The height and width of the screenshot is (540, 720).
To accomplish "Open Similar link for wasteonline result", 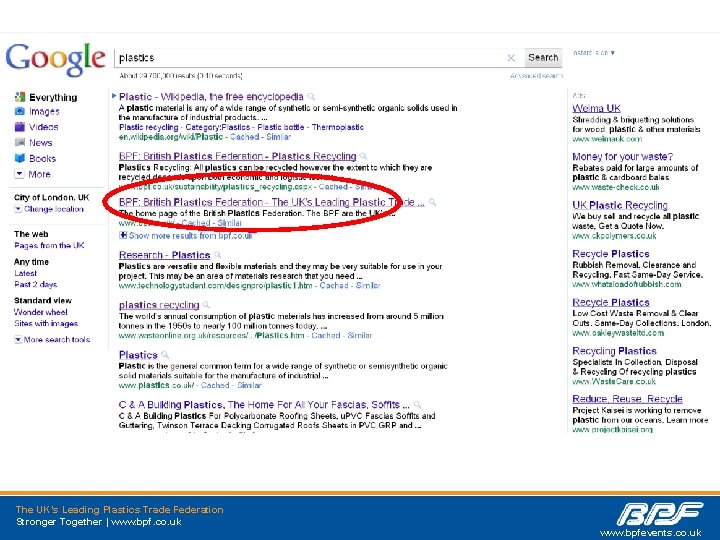I will [x=360, y=336].
